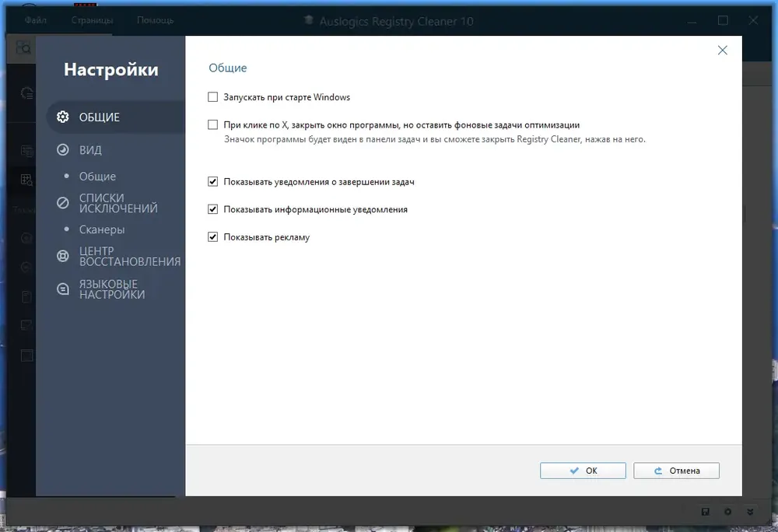Open the Помощь menu in main window
Viewport: 778px width, 532px height.
(x=156, y=20)
